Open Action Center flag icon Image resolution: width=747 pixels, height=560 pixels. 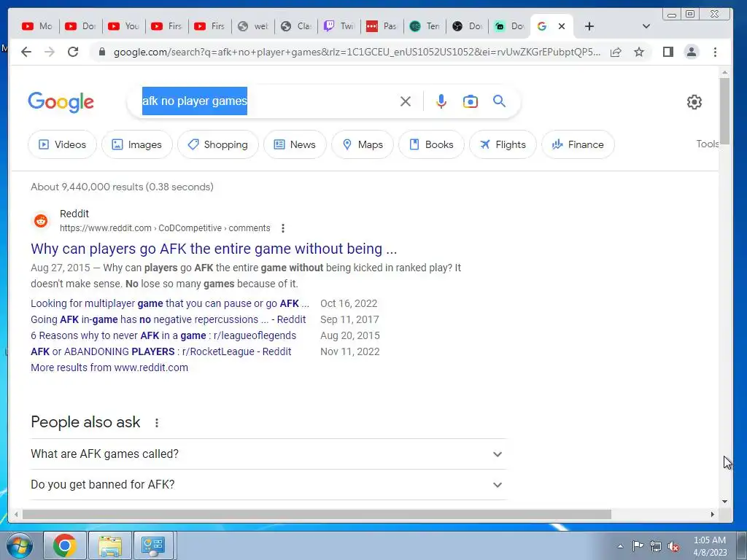(x=638, y=546)
